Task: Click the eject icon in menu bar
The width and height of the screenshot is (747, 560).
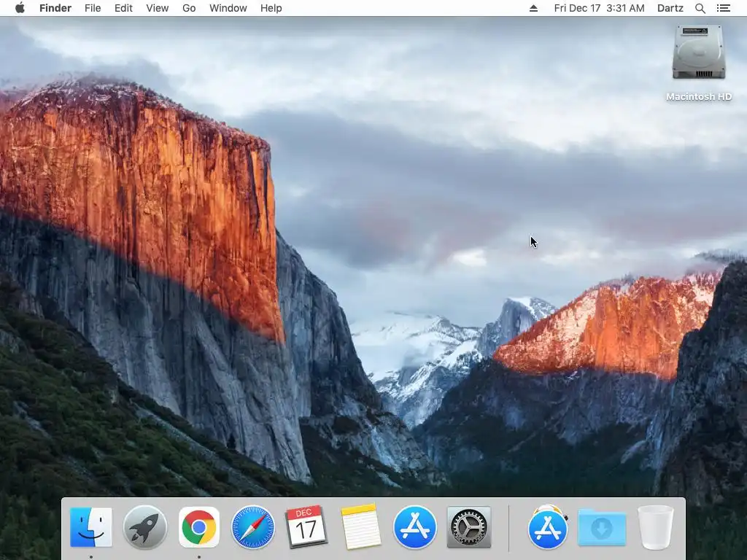Action: click(x=533, y=8)
